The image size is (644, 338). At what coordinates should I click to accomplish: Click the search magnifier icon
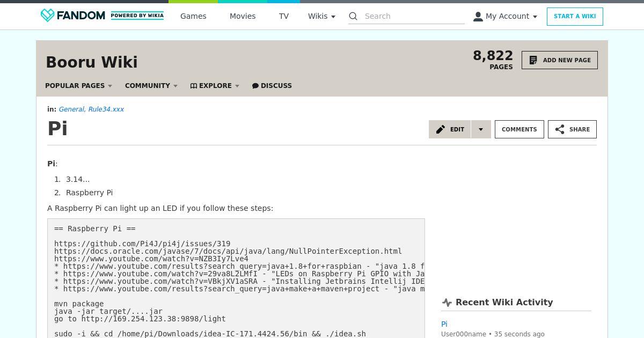click(x=353, y=16)
